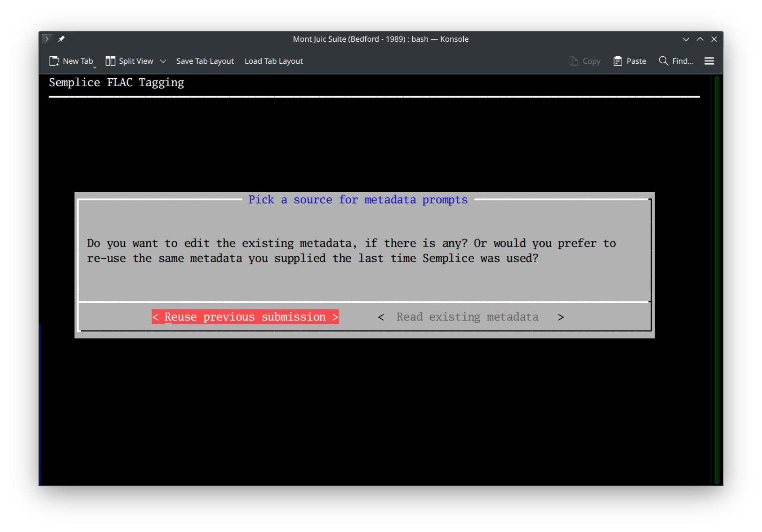The width and height of the screenshot is (762, 532).
Task: Click Load Tab Layout
Action: click(273, 61)
